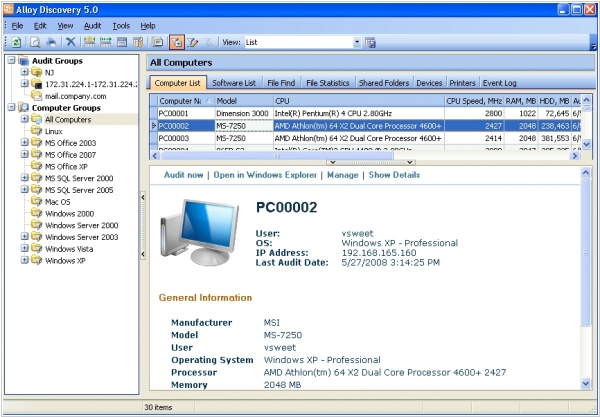The height and width of the screenshot is (417, 600).
Task: Click Open in Windows Explorer link
Action: click(x=265, y=175)
